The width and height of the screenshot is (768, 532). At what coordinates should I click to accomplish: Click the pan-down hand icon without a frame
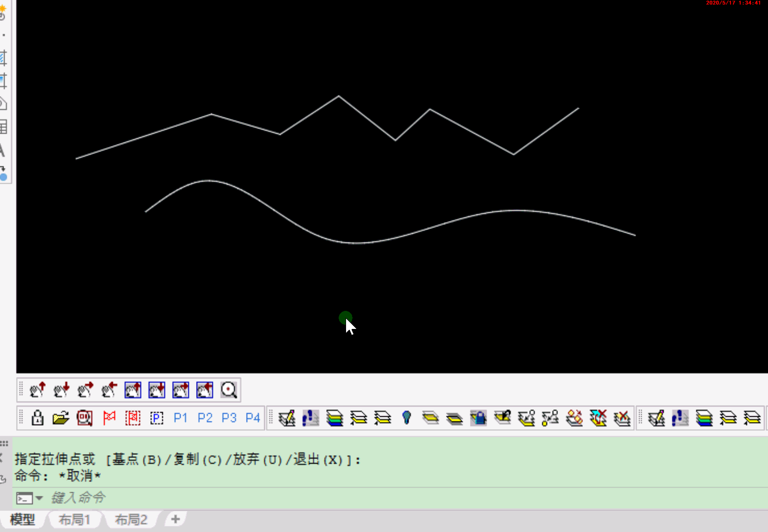[x=62, y=390]
